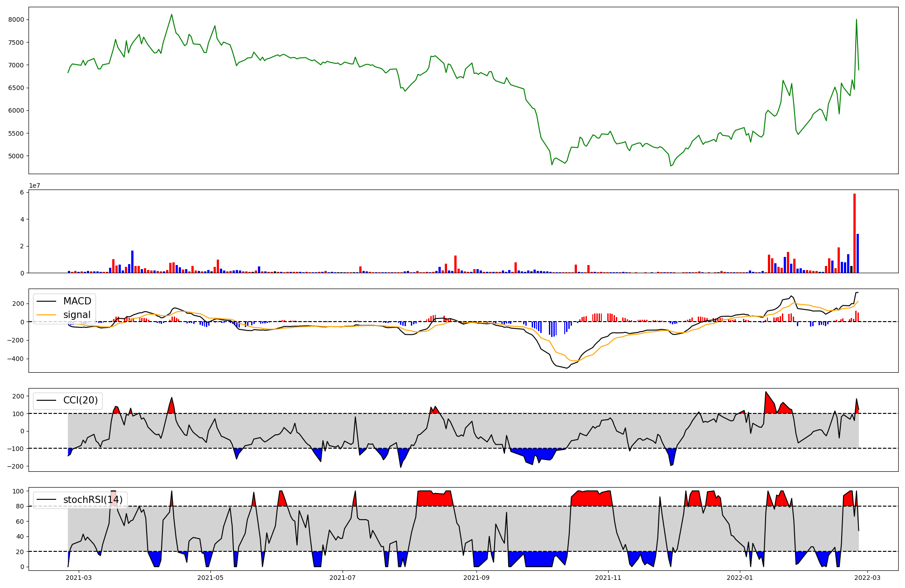Image resolution: width=905 pixels, height=588 pixels.
Task: Click the 1e7 exponent label above volume chart
Action: (34, 185)
